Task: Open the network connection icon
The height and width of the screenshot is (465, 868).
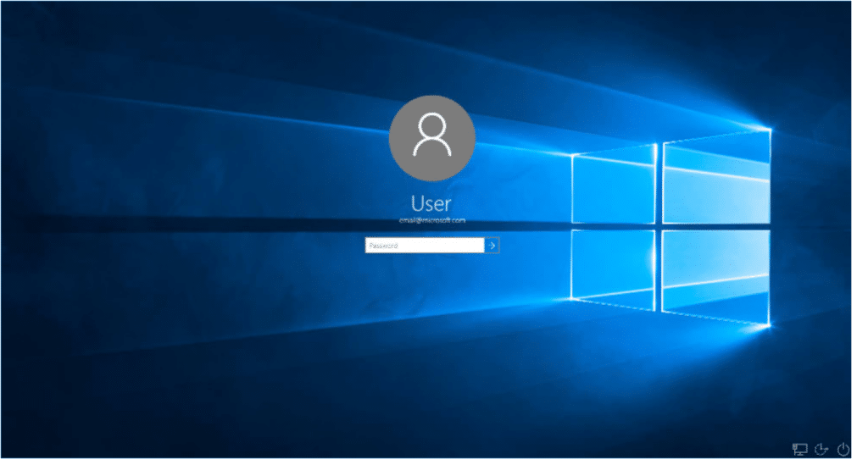Action: pos(799,449)
